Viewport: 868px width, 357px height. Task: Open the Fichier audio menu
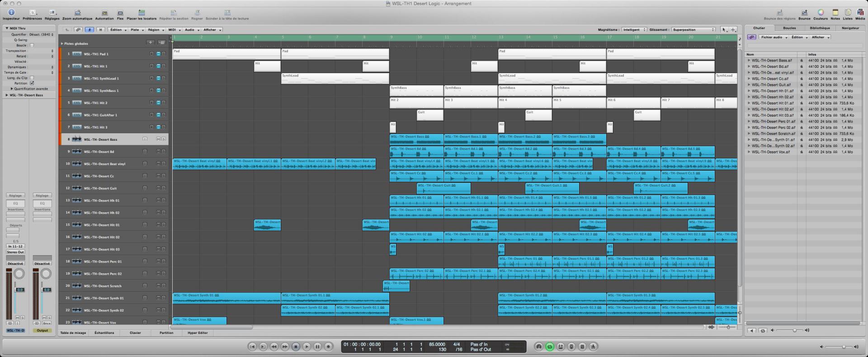pos(774,37)
